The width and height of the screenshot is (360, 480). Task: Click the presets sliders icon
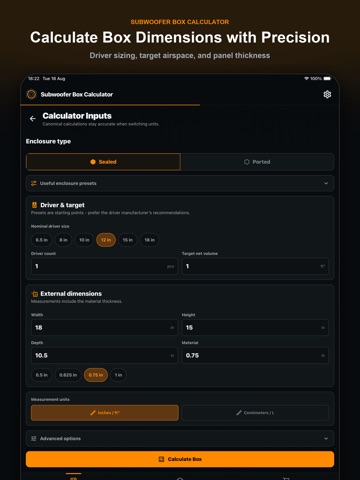34,183
